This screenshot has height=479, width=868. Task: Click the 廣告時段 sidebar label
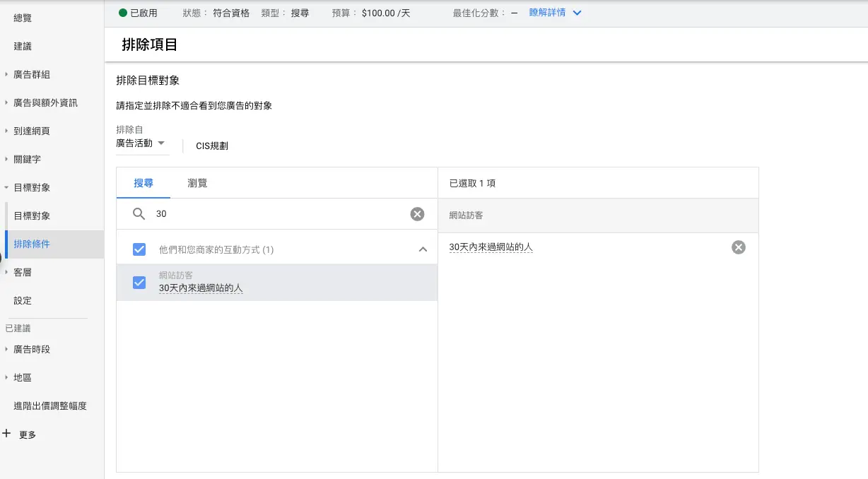tap(32, 349)
